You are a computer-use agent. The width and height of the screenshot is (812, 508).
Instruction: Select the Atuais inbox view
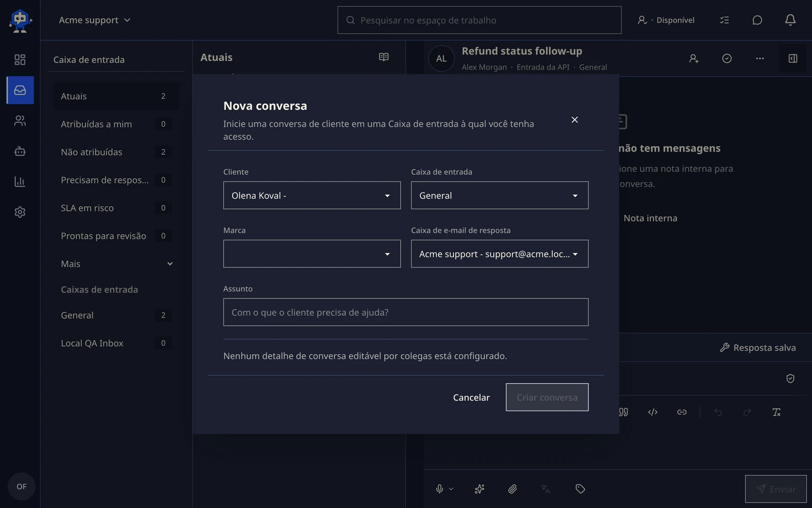[116, 96]
